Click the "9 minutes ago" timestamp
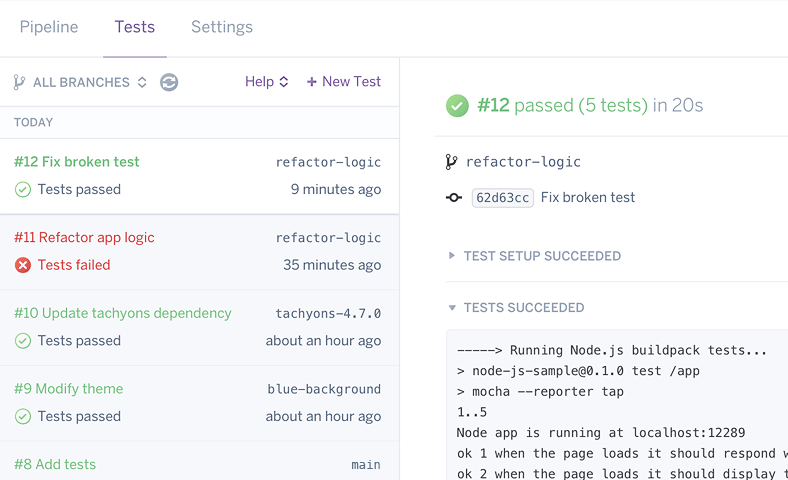Viewport: 788px width, 480px height. pyautogui.click(x=336, y=189)
